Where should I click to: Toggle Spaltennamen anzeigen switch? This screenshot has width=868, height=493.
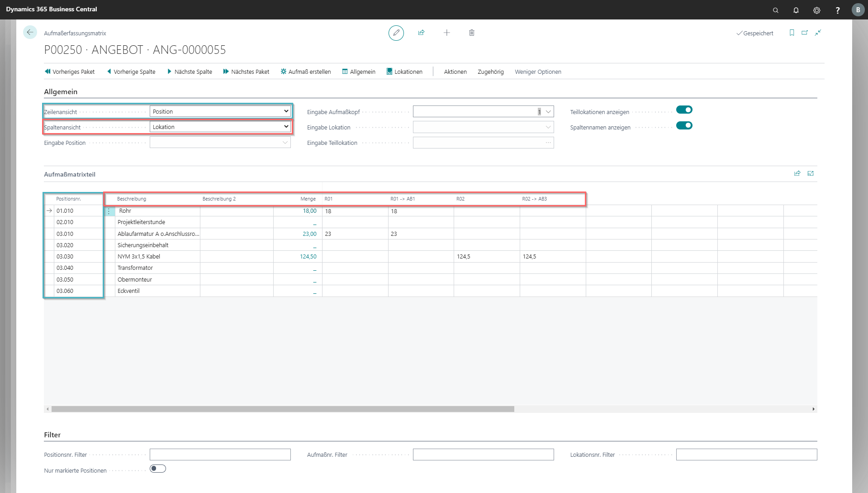tap(684, 125)
